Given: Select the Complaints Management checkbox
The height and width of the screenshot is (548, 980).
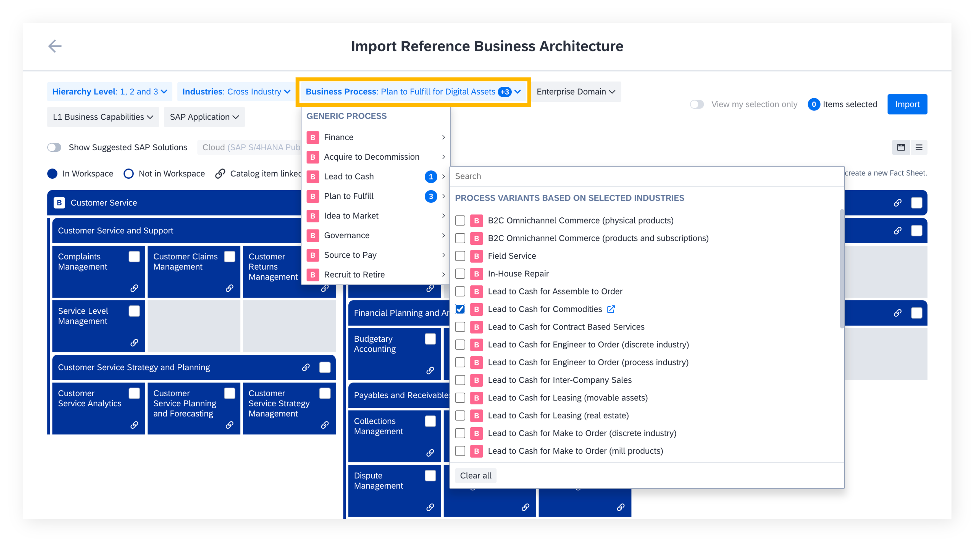Looking at the screenshot, I should 134,257.
